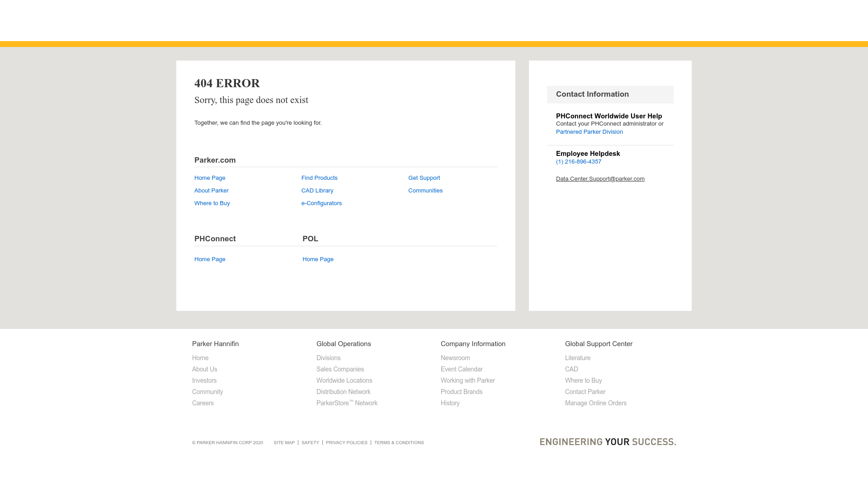Click the SAFETY footer link
Image resolution: width=868 pixels, height=488 pixels.
pos(310,443)
